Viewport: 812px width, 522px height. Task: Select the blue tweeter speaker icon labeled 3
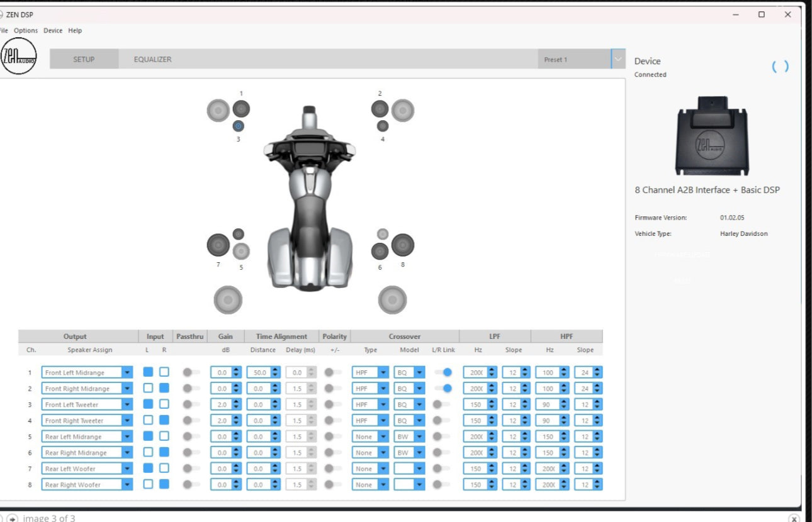(x=238, y=126)
